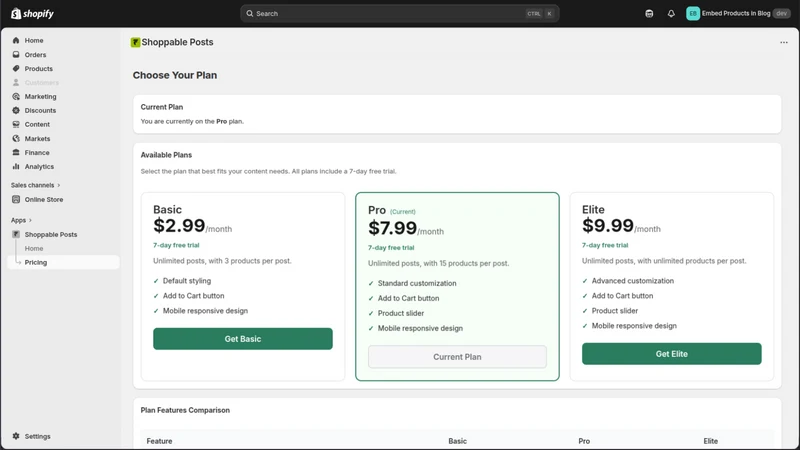Viewport: 800px width, 450px height.
Task: Open the EB store avatar menu
Action: pyautogui.click(x=692, y=14)
